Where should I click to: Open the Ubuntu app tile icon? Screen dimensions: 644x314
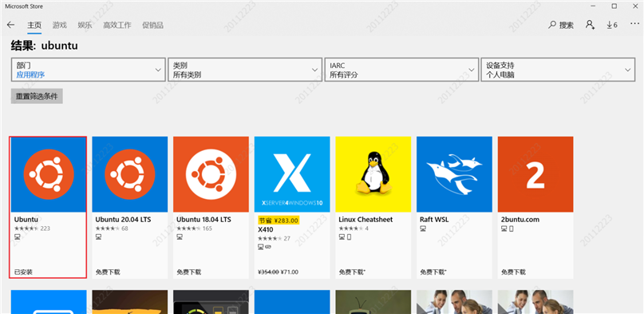tap(49, 174)
